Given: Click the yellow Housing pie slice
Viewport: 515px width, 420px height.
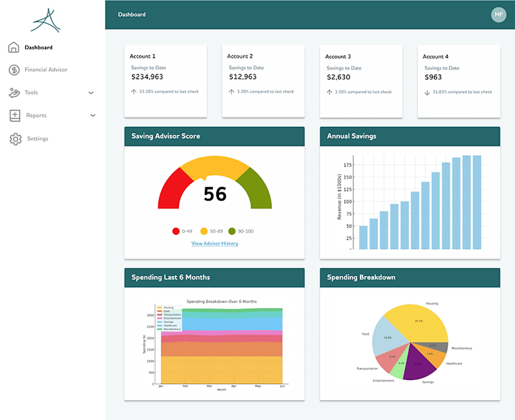Looking at the screenshot, I should [x=420, y=324].
